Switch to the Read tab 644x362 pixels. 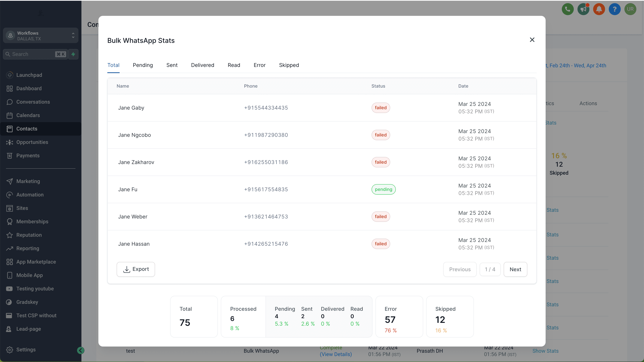point(234,65)
